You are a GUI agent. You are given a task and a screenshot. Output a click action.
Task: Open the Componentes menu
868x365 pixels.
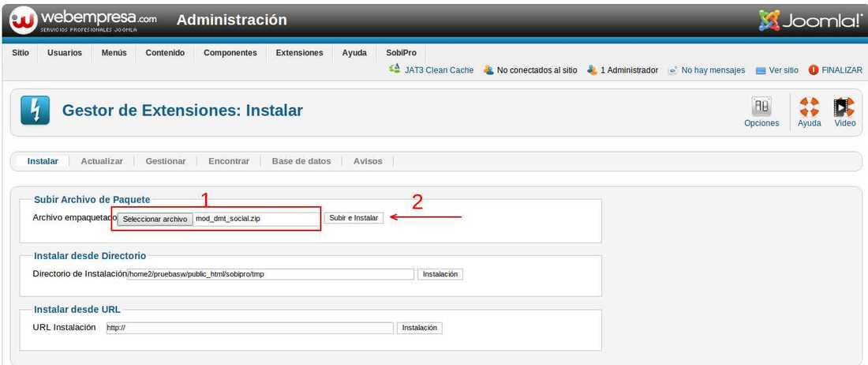click(x=230, y=53)
